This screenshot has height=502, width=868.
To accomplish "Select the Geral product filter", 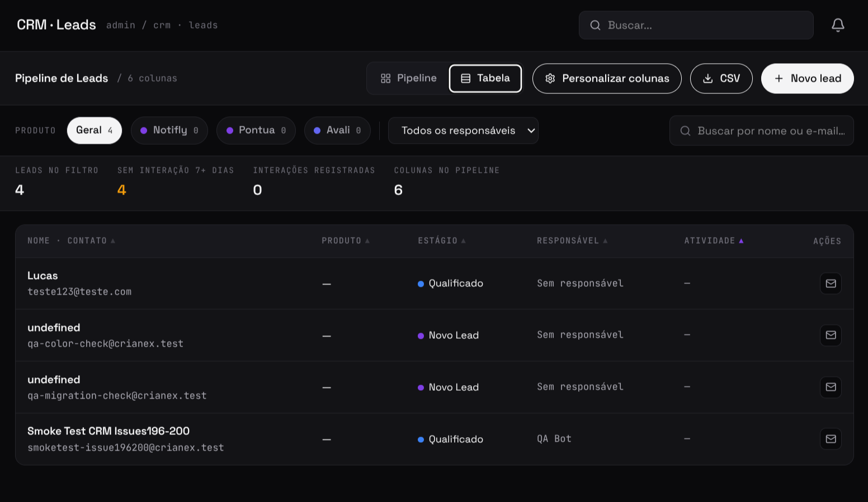I will click(95, 130).
